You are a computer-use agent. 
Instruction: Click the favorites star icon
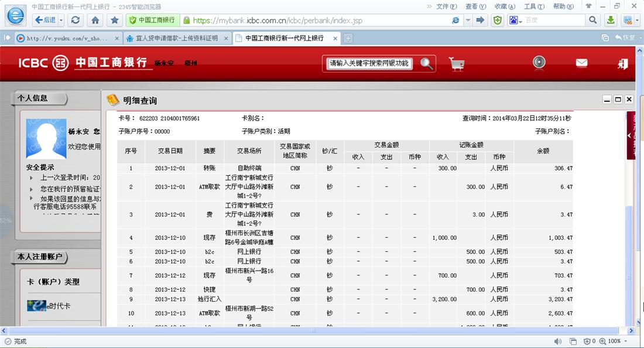click(x=115, y=20)
